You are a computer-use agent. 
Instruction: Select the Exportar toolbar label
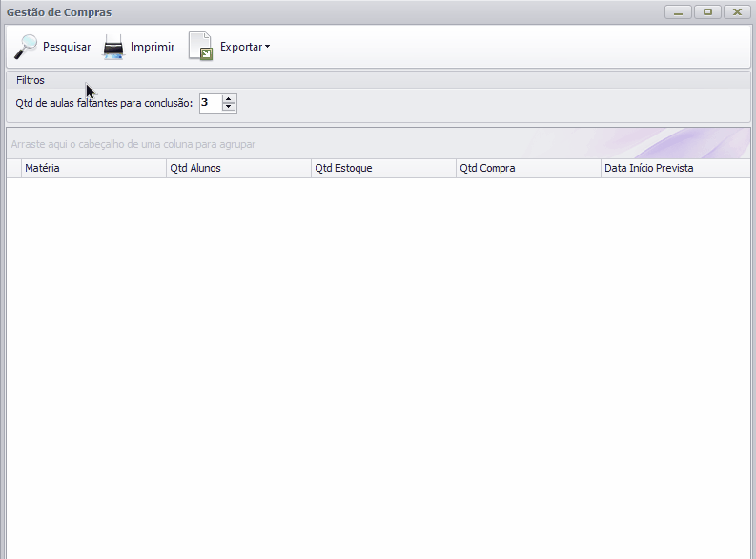click(x=240, y=47)
